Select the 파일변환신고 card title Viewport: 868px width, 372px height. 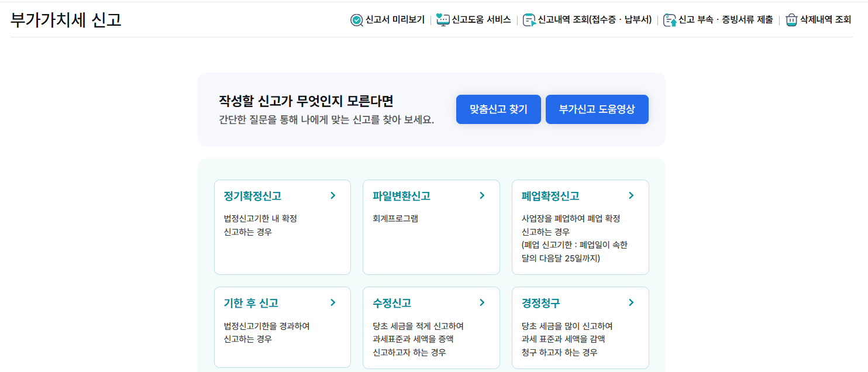pos(401,196)
